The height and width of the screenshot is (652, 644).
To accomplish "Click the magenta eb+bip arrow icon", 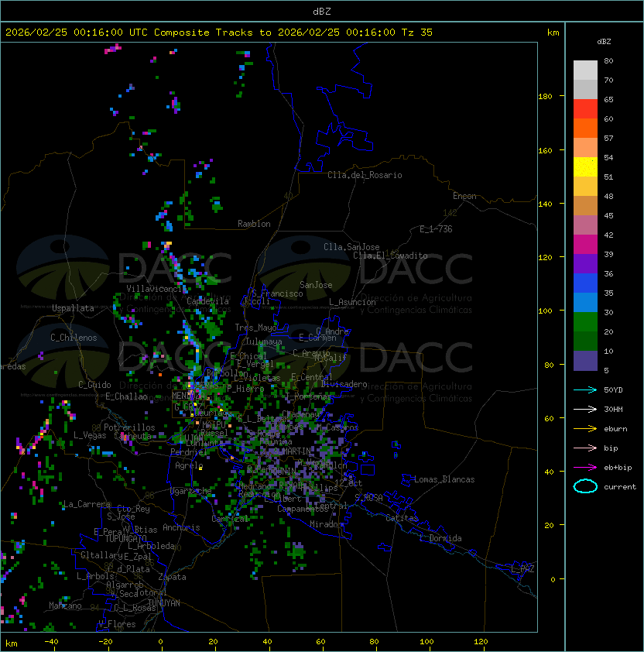I will click(585, 468).
